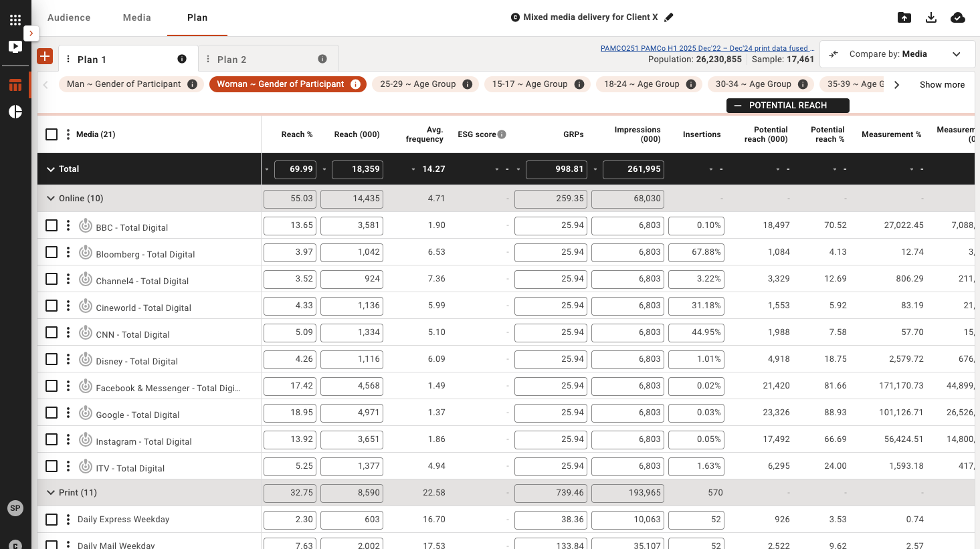Tick the Channel4 - Total Digital checkbox

coord(52,279)
